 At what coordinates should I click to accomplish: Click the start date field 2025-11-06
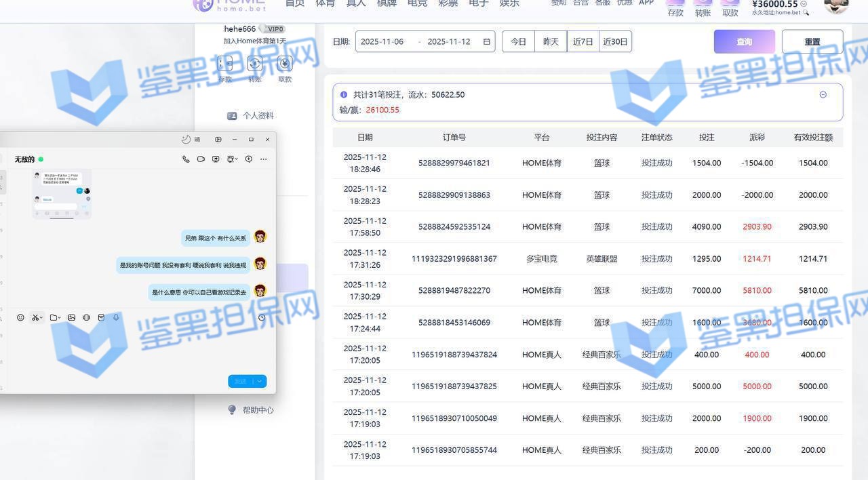pos(382,42)
